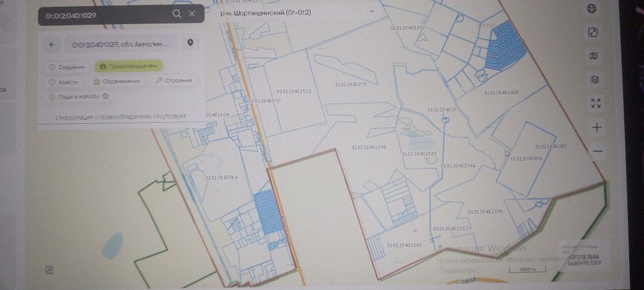Open the Строения tab
Image resolution: width=644 pixels, height=290 pixels.
(x=173, y=81)
